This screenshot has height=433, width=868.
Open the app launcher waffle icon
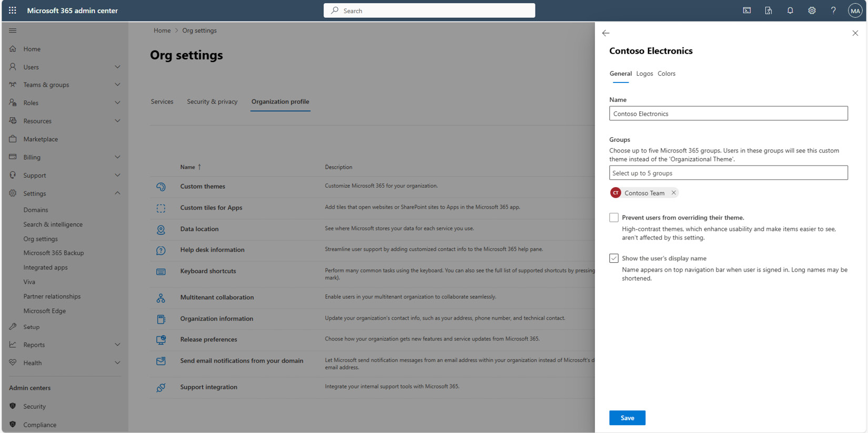click(13, 11)
